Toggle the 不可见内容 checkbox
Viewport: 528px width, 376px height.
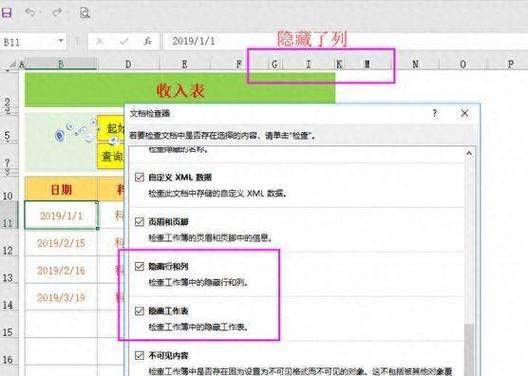pyautogui.click(x=139, y=355)
